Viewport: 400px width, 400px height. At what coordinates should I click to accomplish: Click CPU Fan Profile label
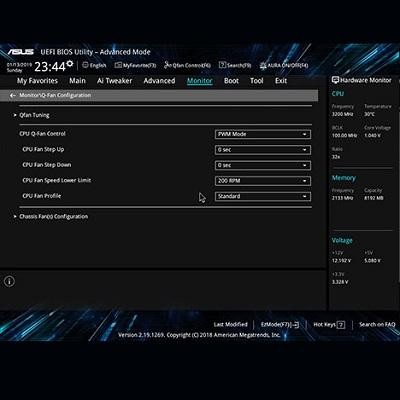coord(42,196)
